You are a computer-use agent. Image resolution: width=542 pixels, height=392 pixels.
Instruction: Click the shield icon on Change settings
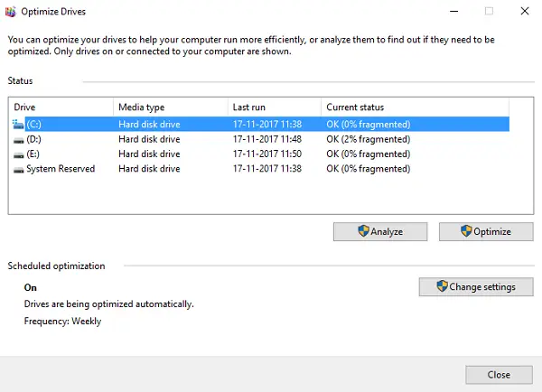tap(442, 287)
